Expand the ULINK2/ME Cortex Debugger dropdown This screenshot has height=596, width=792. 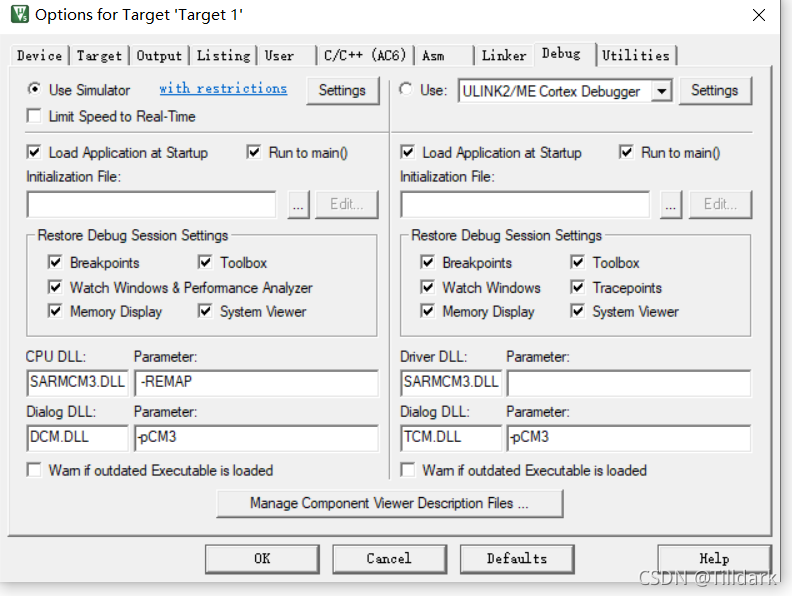(661, 91)
